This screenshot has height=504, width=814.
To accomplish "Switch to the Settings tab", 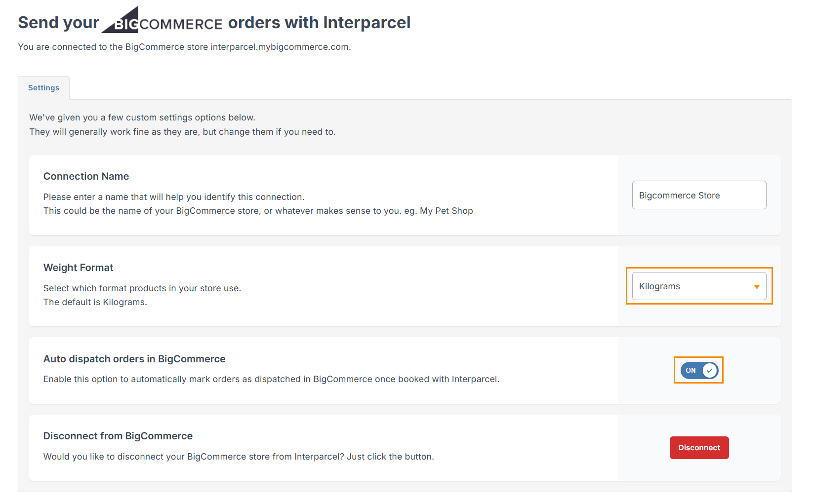I will click(43, 88).
